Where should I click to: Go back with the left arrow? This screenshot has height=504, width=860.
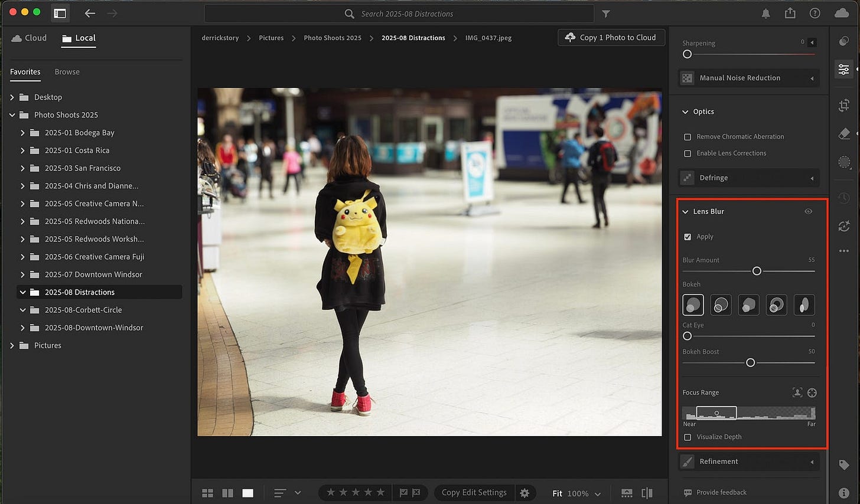90,13
